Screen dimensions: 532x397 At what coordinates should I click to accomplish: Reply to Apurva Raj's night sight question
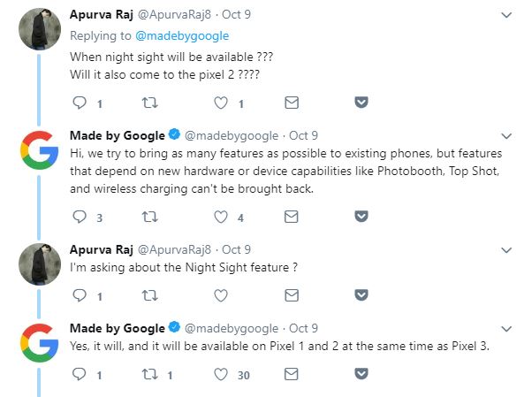click(80, 103)
